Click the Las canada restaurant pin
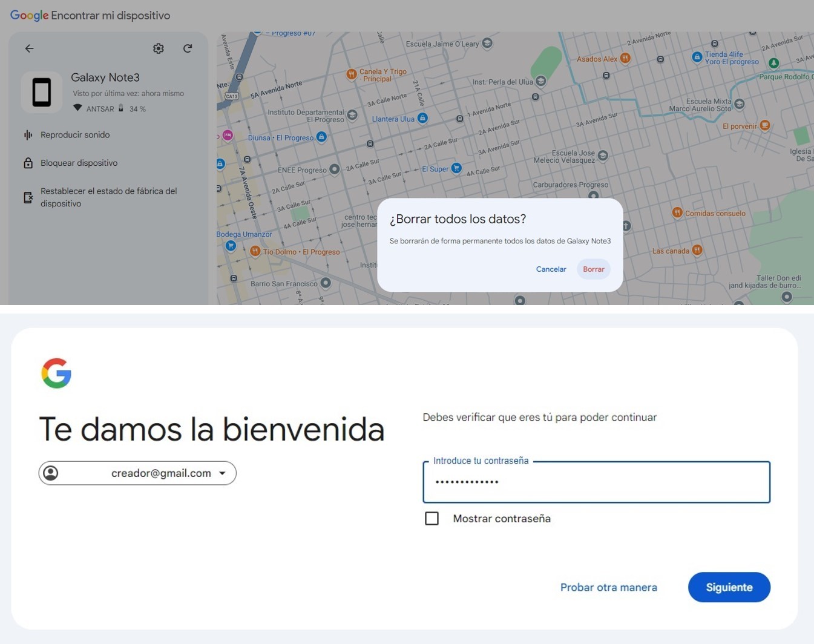814x644 pixels. [x=697, y=249]
